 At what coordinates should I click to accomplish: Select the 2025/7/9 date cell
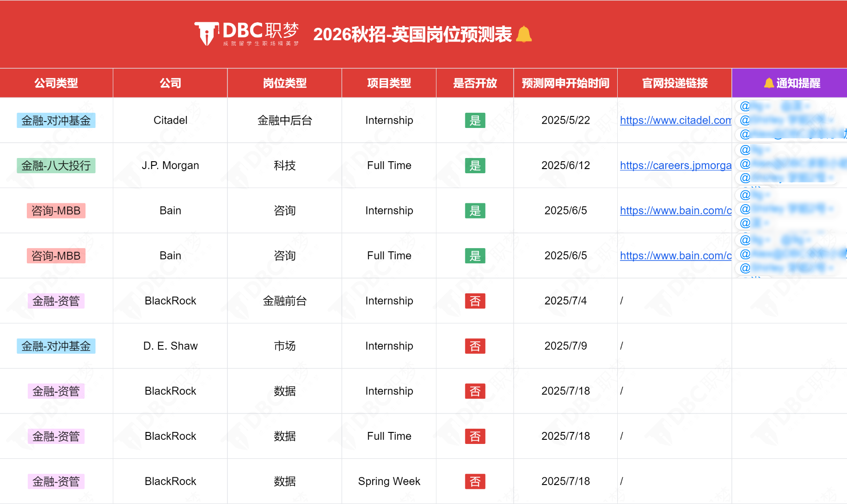[565, 346]
